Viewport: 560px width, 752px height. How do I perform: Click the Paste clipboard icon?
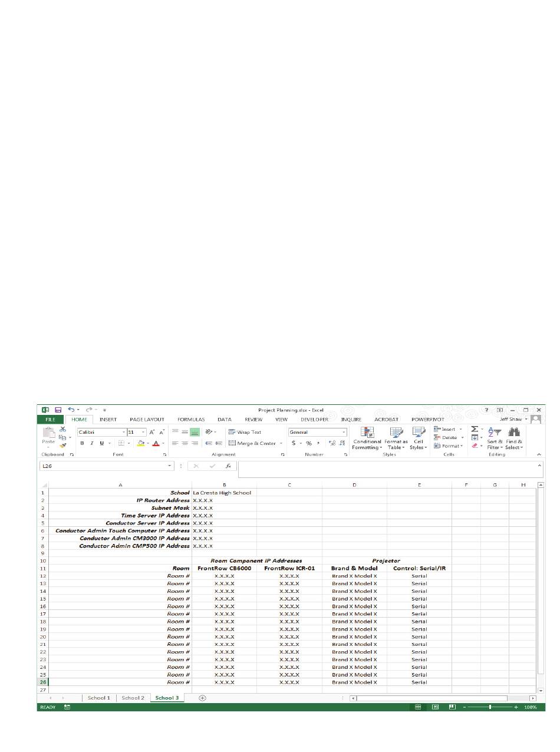tap(48, 434)
